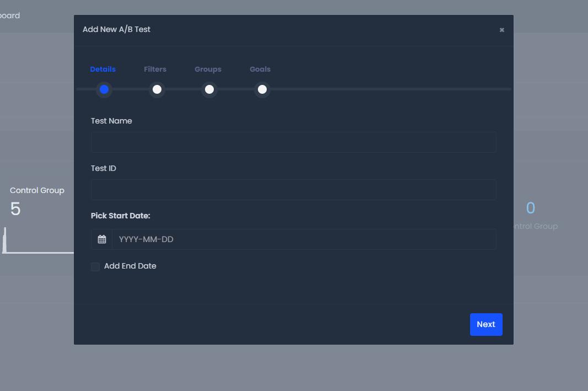Screen dimensions: 588x391
Task: Click the calendar icon beside start date
Action: click(x=101, y=239)
